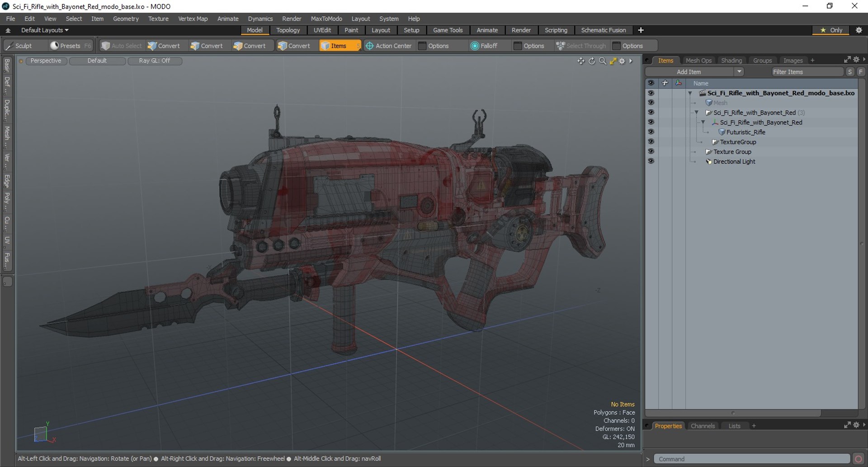This screenshot has width=868, height=467.
Task: Open the layout settings gear in the top right corner
Action: coord(859,30)
